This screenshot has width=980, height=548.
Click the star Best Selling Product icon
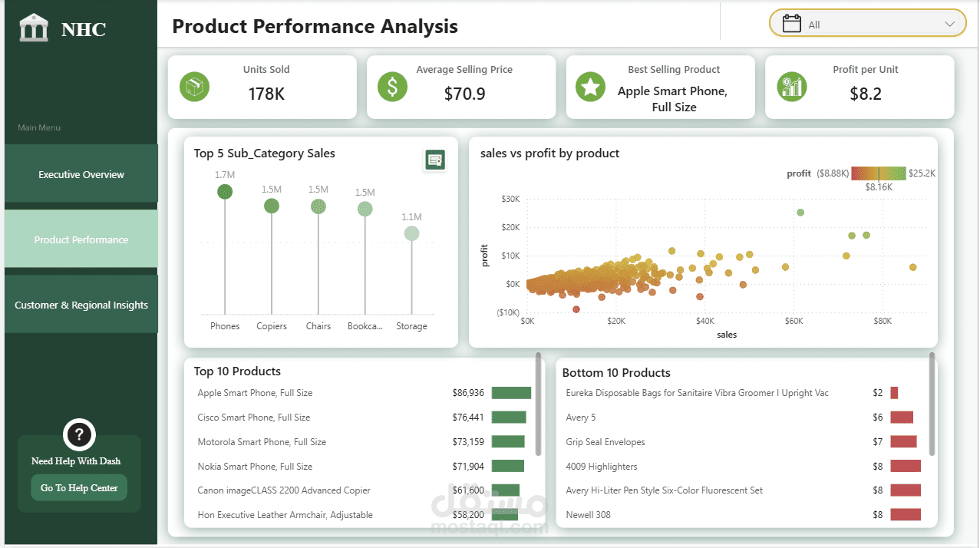[591, 87]
